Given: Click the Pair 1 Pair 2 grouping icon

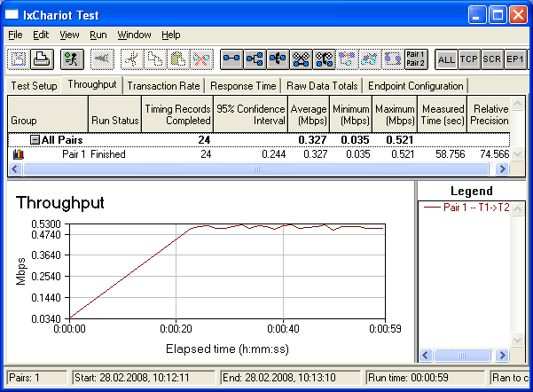Looking at the screenshot, I should point(416,59).
